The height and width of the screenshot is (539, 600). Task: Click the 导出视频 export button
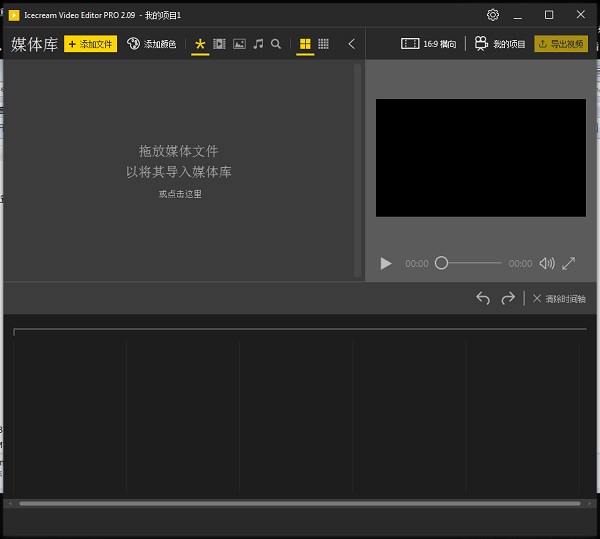561,44
